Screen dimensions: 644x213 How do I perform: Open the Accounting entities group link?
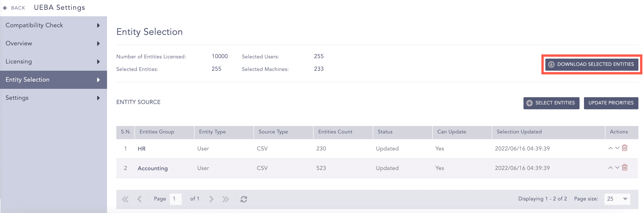click(153, 168)
